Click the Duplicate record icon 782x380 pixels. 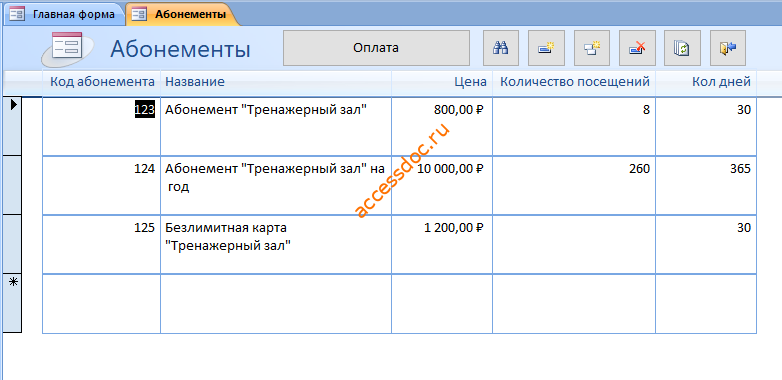coord(592,48)
